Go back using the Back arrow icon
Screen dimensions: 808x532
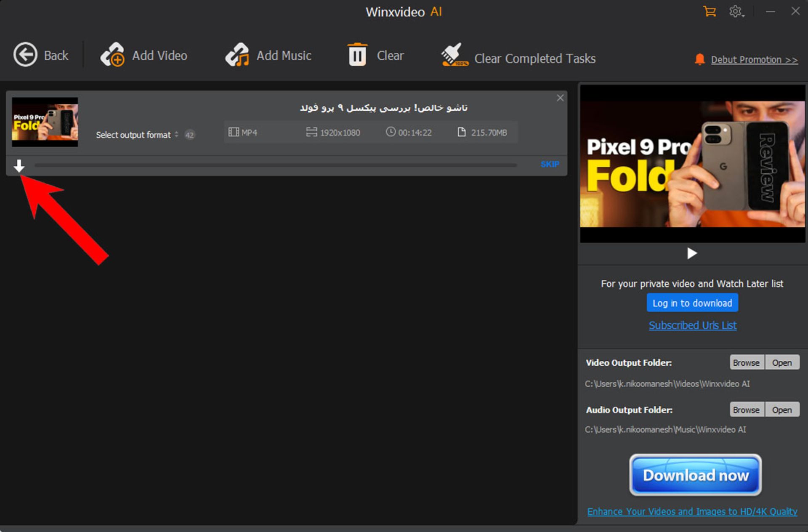pyautogui.click(x=25, y=55)
